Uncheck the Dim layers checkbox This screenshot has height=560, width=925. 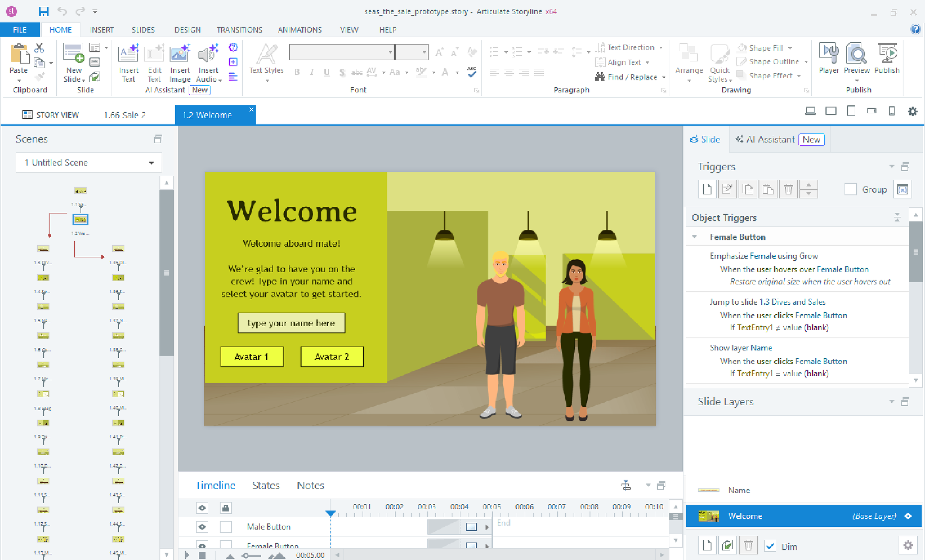click(770, 546)
